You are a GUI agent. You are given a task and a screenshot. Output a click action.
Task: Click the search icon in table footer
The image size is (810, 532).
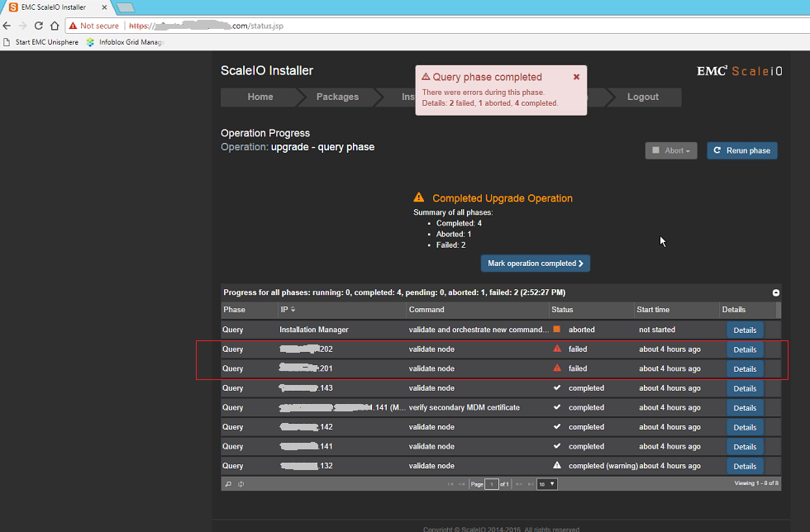click(x=228, y=484)
